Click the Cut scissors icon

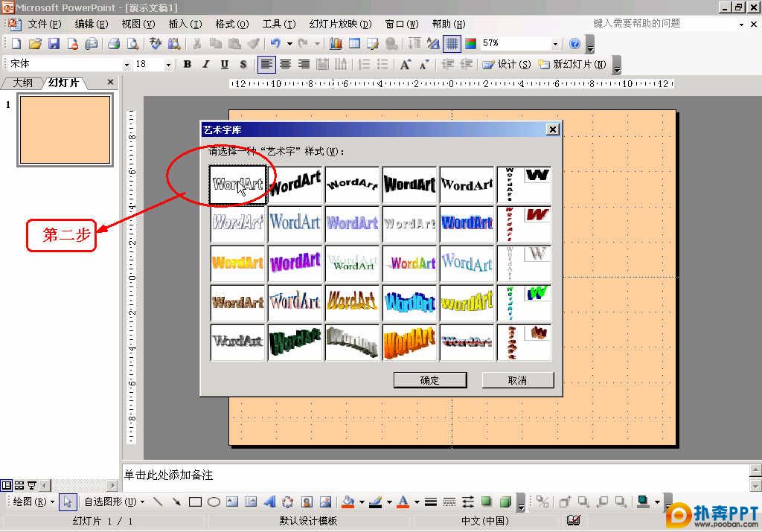(x=196, y=44)
